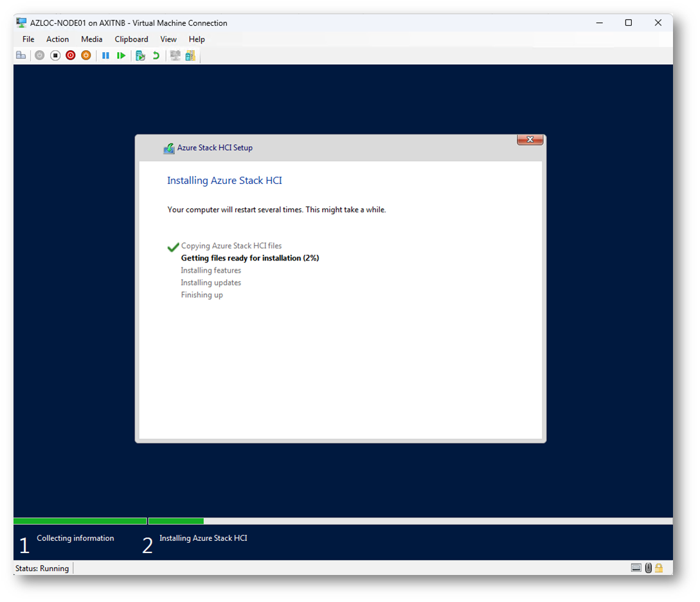Open the File menu
700x602 pixels.
click(x=28, y=39)
